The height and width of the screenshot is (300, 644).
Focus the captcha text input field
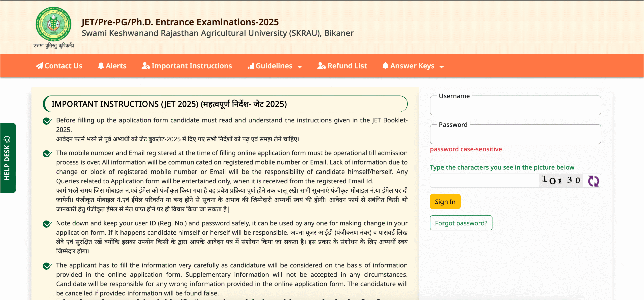(x=484, y=181)
